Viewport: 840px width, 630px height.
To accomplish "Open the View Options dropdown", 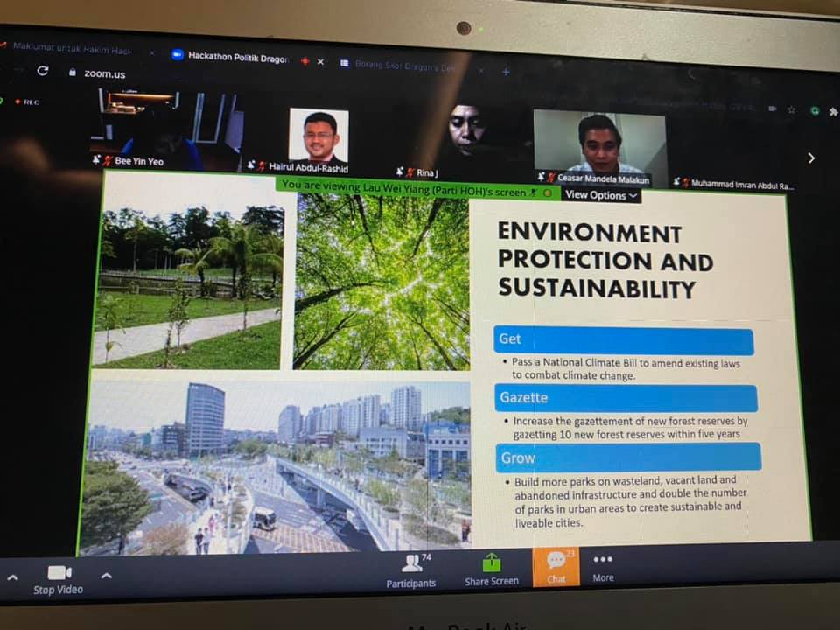I will click(601, 195).
